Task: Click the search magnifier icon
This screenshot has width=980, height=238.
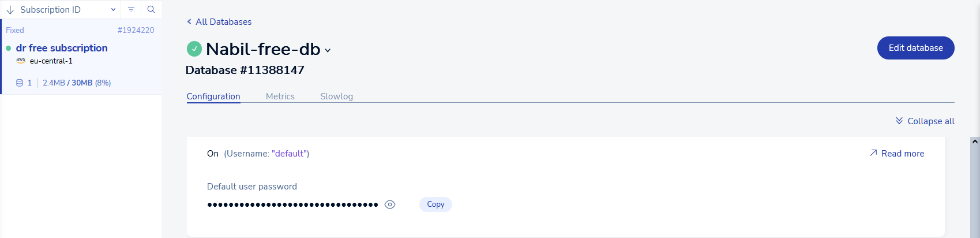Action: pyautogui.click(x=151, y=10)
